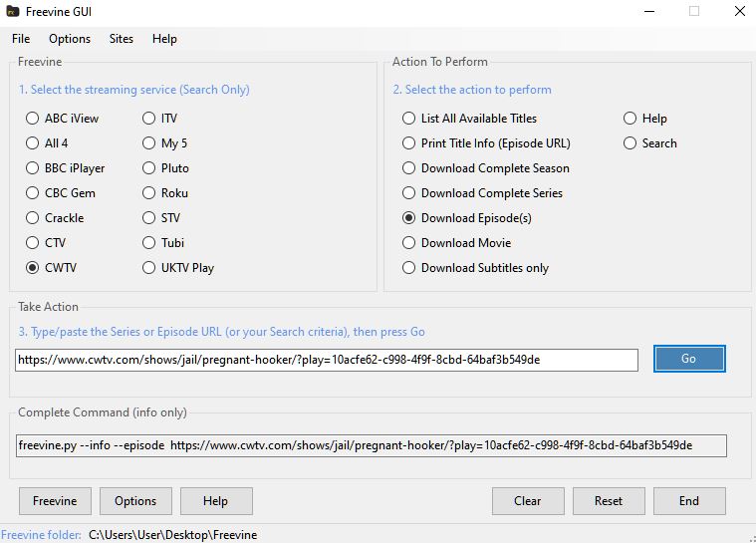Click the End button
Screen dimensions: 756x543
(x=689, y=501)
